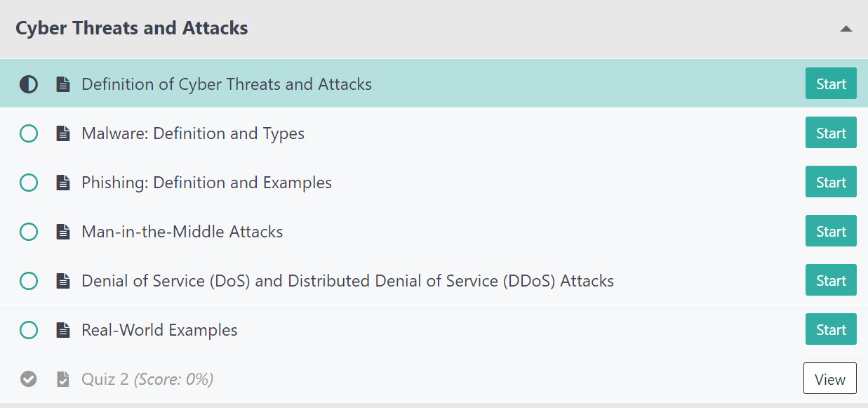Click the Cyber Threats and Attacks header
The height and width of the screenshot is (408, 868).
pos(132,29)
